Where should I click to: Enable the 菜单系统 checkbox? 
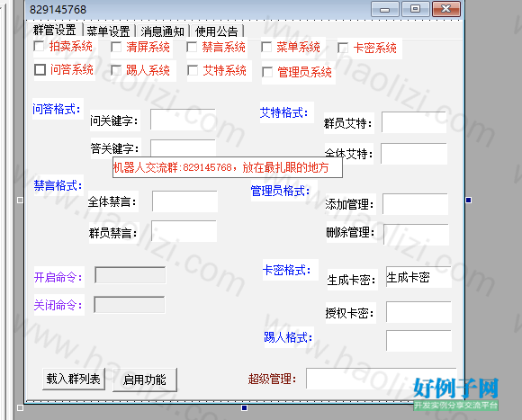point(266,47)
